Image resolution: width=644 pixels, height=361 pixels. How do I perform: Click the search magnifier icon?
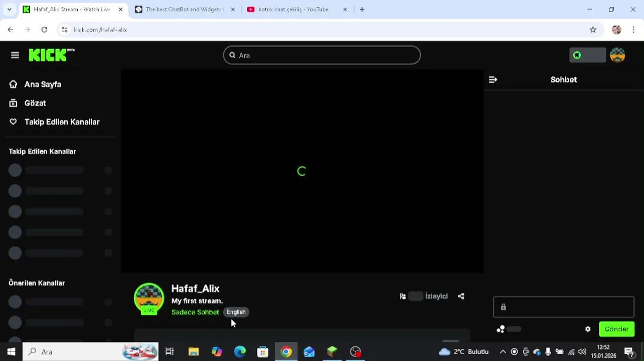[232, 55]
